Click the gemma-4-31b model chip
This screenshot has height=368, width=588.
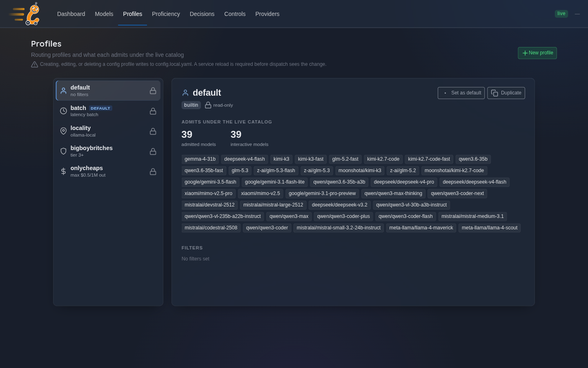pos(200,159)
